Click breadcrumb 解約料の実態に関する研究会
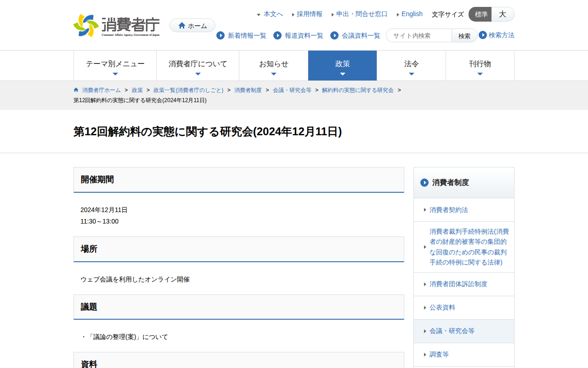 point(358,90)
